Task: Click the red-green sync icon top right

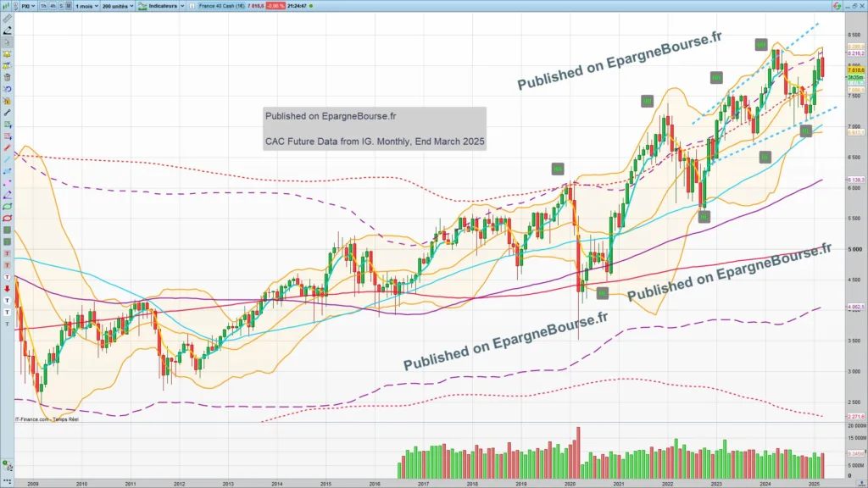Action: point(837,6)
